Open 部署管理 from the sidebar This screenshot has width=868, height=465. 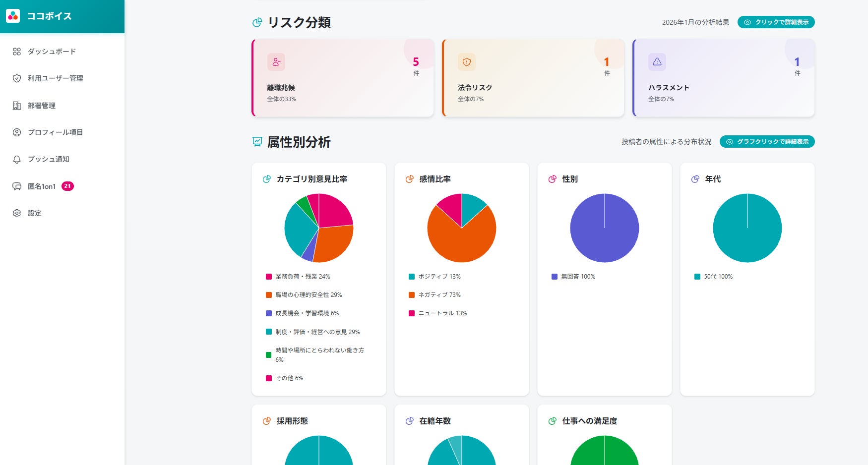[62, 106]
